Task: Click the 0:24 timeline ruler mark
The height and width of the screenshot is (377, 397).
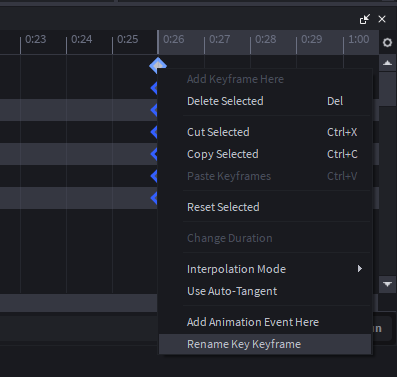Action: tap(81, 39)
